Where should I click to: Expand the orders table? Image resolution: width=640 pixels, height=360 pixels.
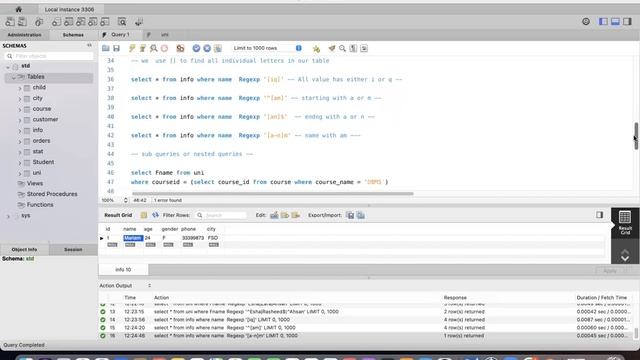click(x=20, y=141)
